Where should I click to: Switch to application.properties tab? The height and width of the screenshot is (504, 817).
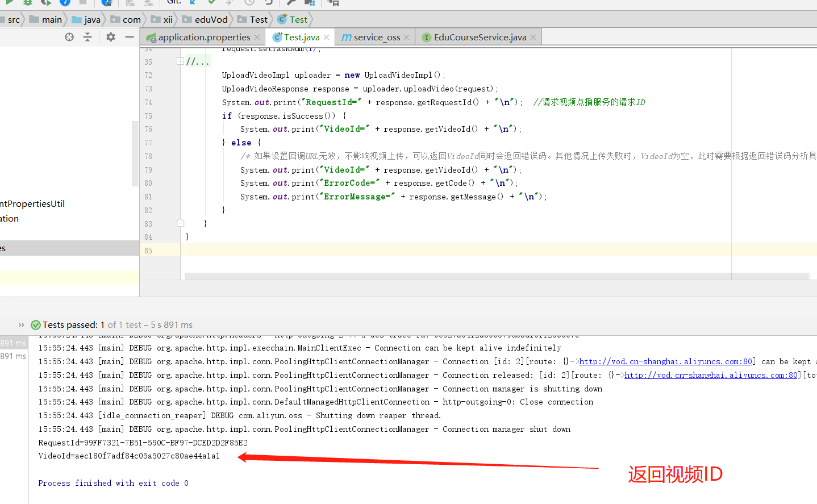click(x=204, y=38)
